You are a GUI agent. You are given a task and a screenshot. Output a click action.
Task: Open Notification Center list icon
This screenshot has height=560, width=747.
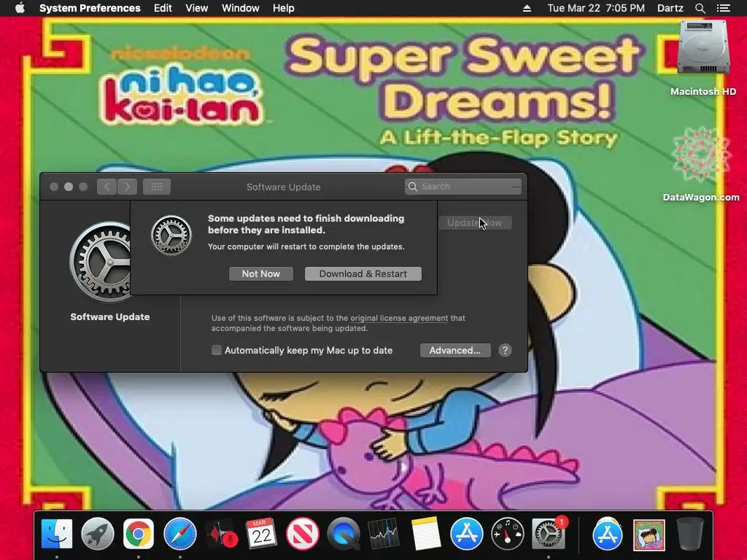pos(724,8)
